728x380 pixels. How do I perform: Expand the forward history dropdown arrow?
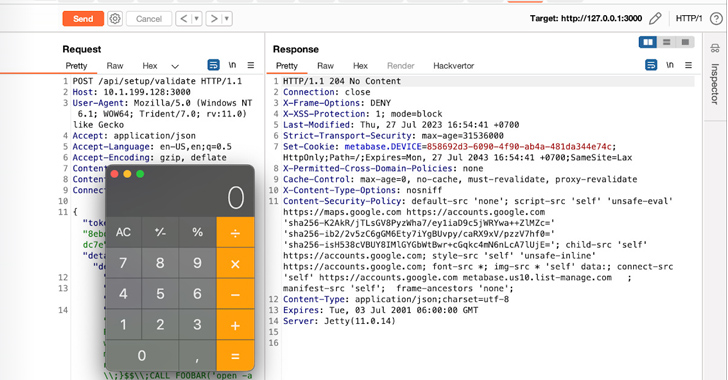227,19
